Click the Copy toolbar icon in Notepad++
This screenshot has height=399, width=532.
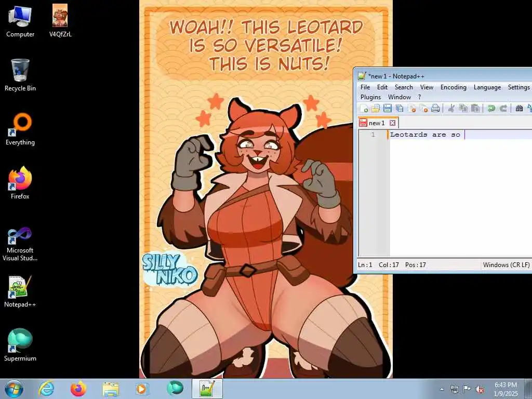[x=463, y=108]
